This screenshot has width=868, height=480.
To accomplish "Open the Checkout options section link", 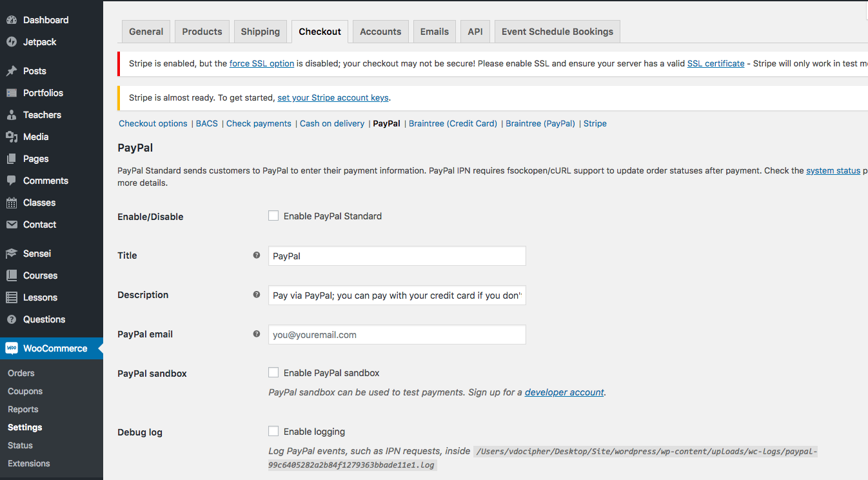I will (x=153, y=124).
